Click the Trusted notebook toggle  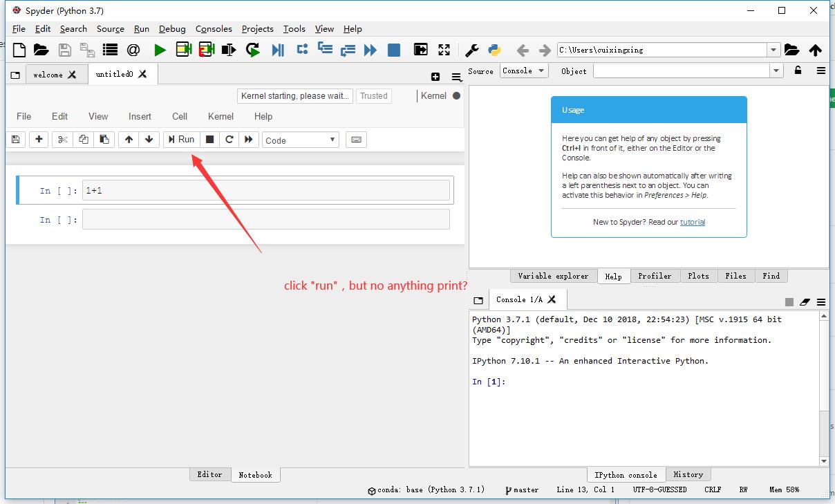click(x=373, y=95)
